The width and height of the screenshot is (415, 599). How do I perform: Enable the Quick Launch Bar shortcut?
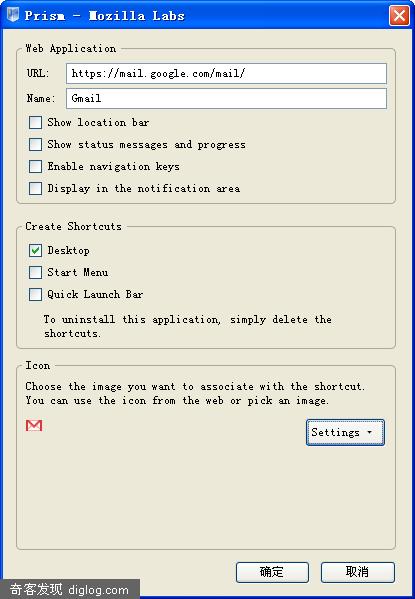coord(36,295)
